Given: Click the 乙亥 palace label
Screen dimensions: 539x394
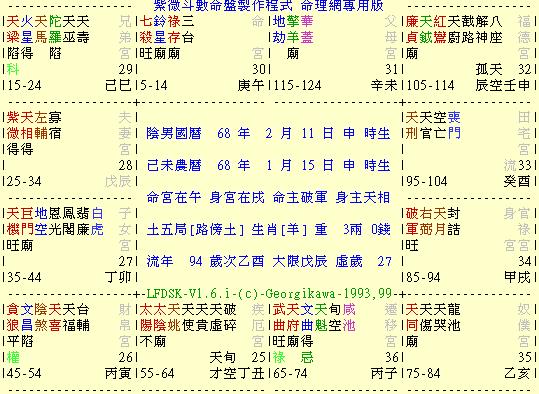Looking at the screenshot, I should pyautogui.click(x=517, y=373).
